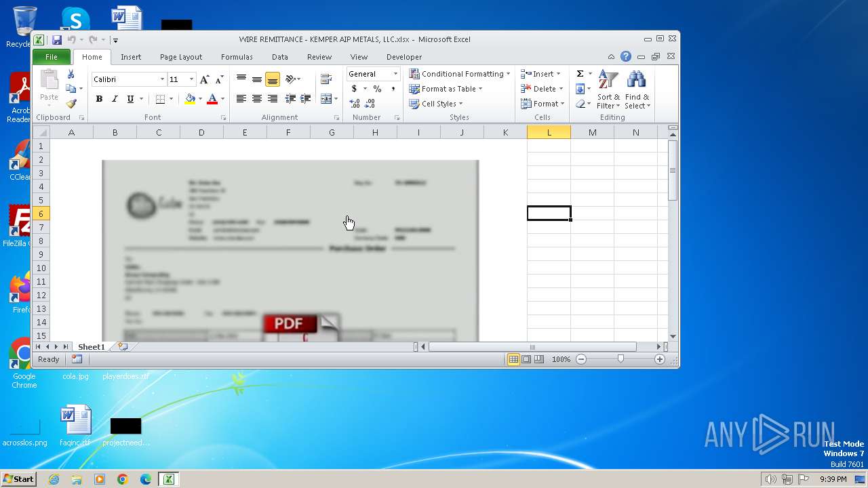Open the Calibri font name dropdown
Viewport: 868px width, 488px height.
(162, 79)
